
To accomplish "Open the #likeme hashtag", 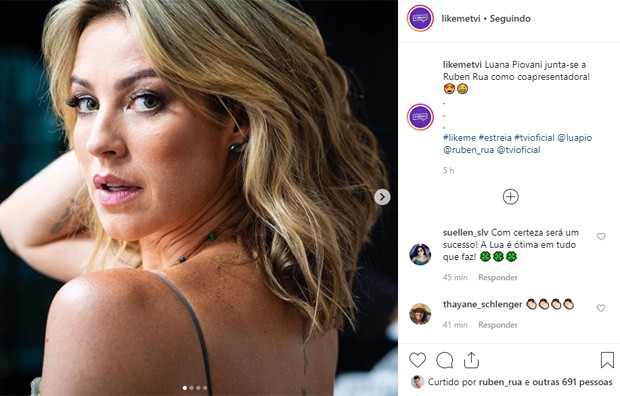I will [459, 138].
